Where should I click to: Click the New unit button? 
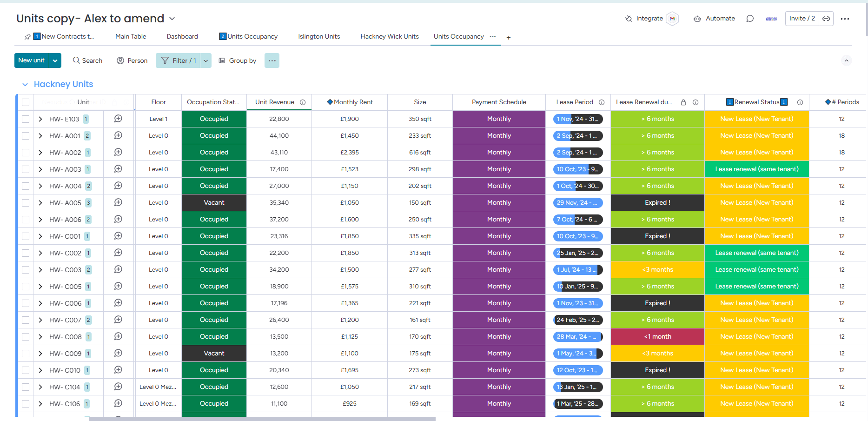coord(32,60)
